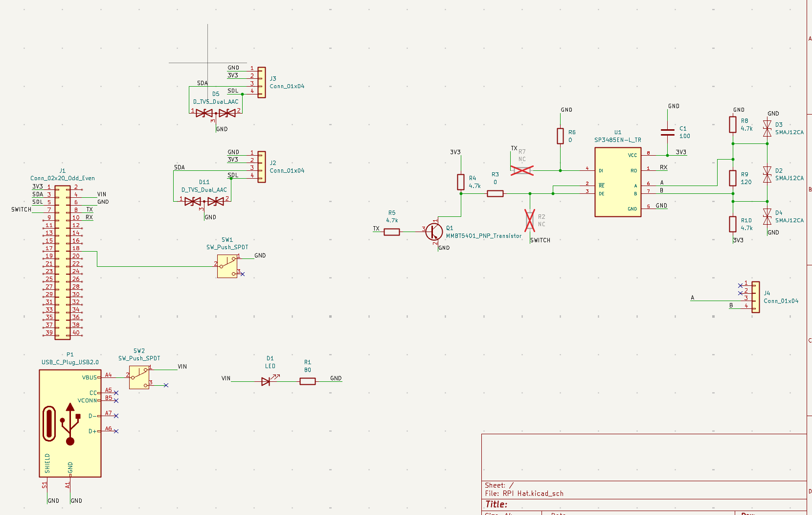Click the D2 TVS diode symbol
The width and height of the screenshot is (812, 515).
[767, 174]
